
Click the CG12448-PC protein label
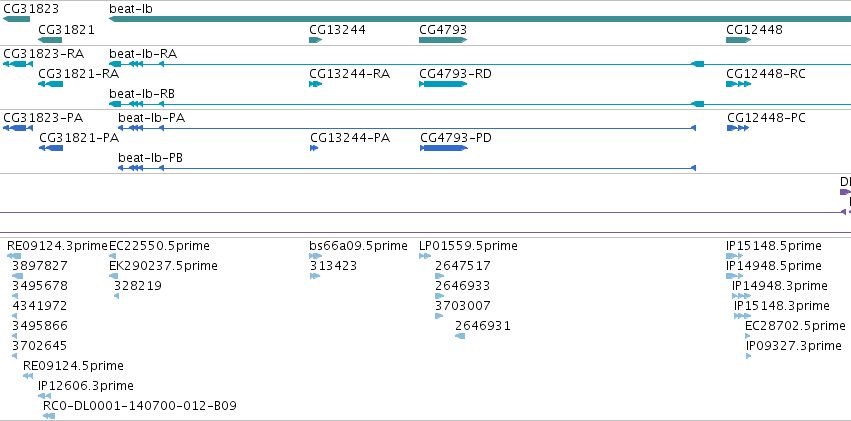766,118
